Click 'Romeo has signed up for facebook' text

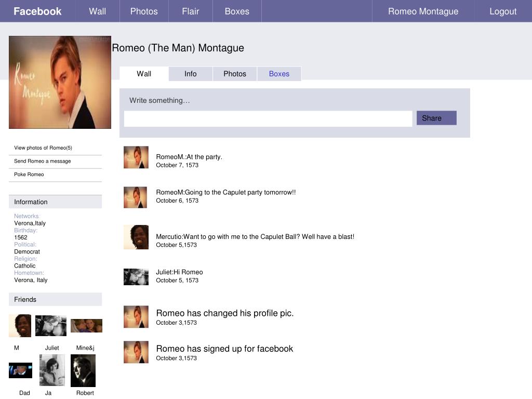pyautogui.click(x=224, y=349)
